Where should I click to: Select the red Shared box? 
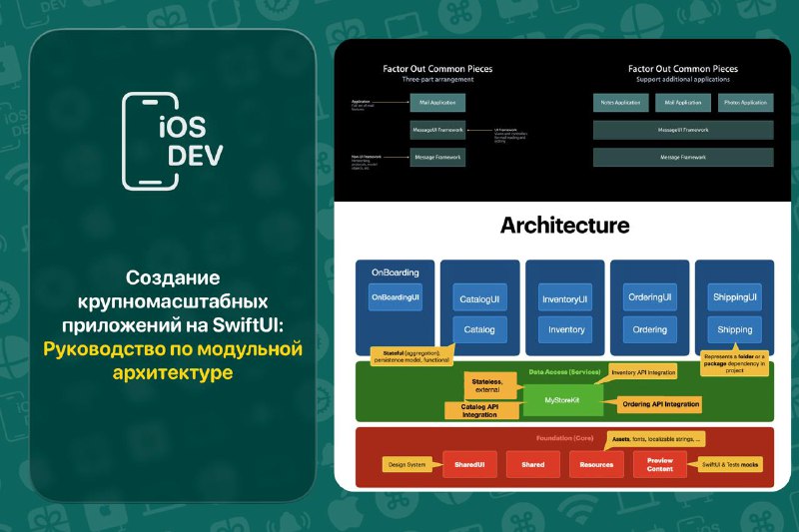point(533,465)
